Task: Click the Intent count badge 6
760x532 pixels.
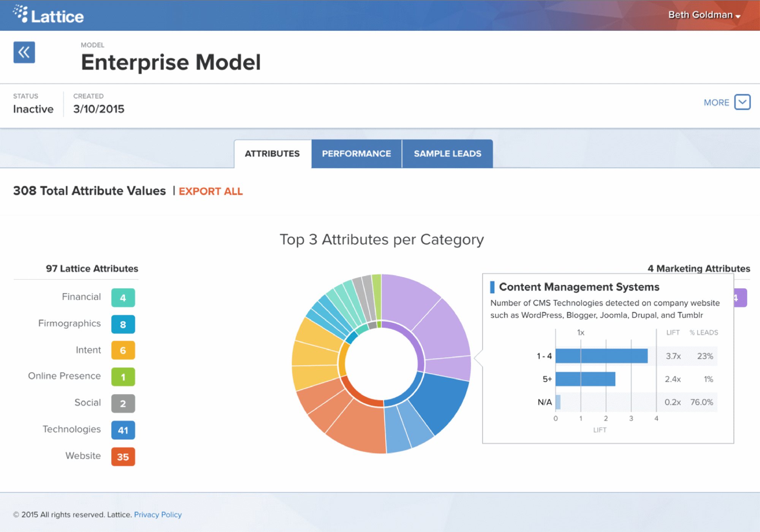Action: [123, 350]
